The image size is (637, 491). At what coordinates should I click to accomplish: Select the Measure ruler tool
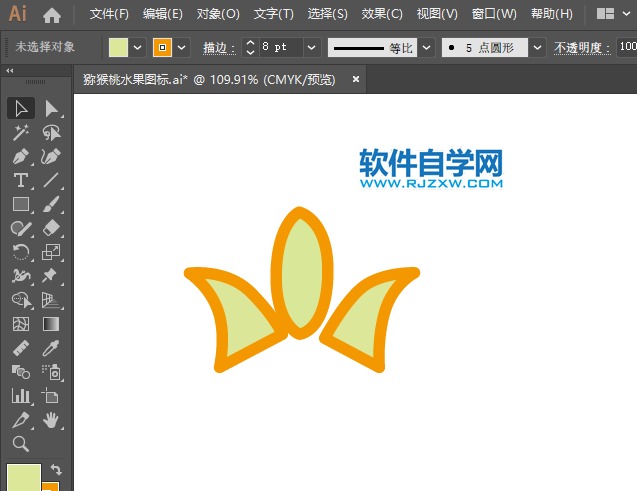tap(21, 348)
